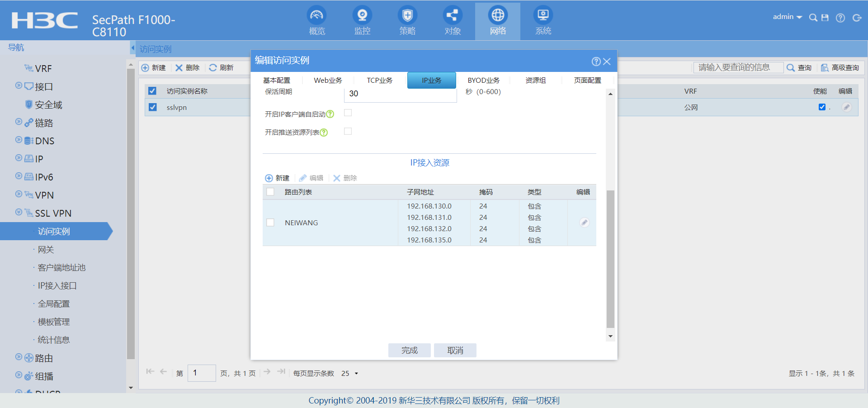Click the dialog vertical scrollbar thumb
Image resolution: width=868 pixels, height=408 pixels.
[x=610, y=258]
